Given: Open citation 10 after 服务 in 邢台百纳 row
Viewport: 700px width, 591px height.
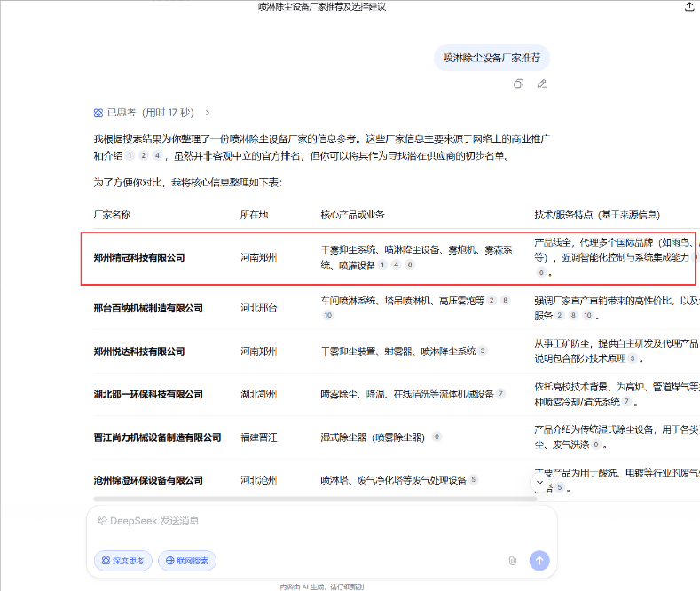Looking at the screenshot, I should point(588,315).
